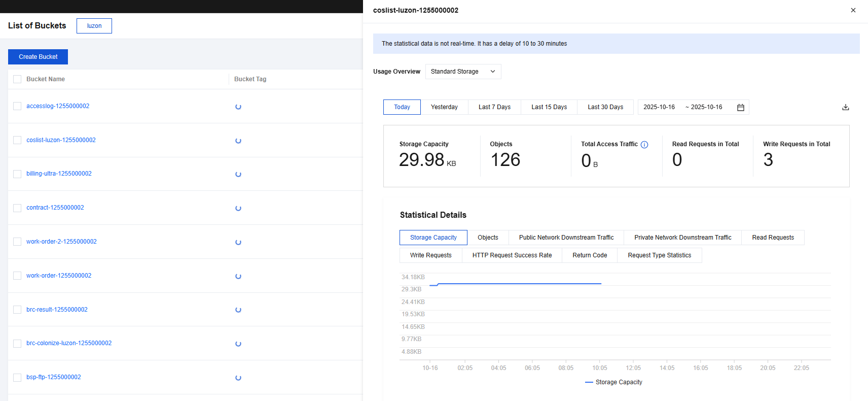This screenshot has width=868, height=401.
Task: Click the Create Bucket button
Action: pyautogui.click(x=38, y=57)
